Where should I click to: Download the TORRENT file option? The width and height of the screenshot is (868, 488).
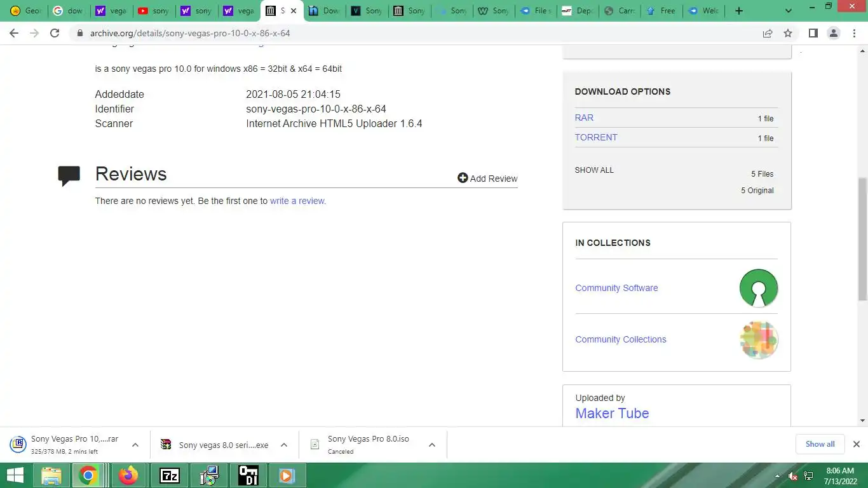(596, 137)
